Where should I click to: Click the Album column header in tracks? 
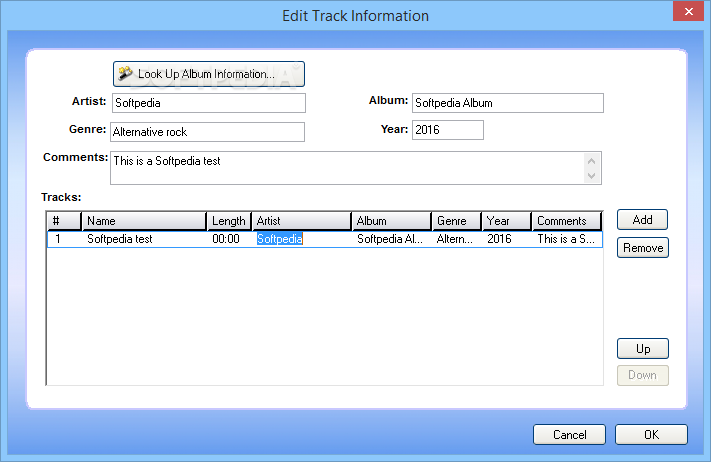coord(391,221)
